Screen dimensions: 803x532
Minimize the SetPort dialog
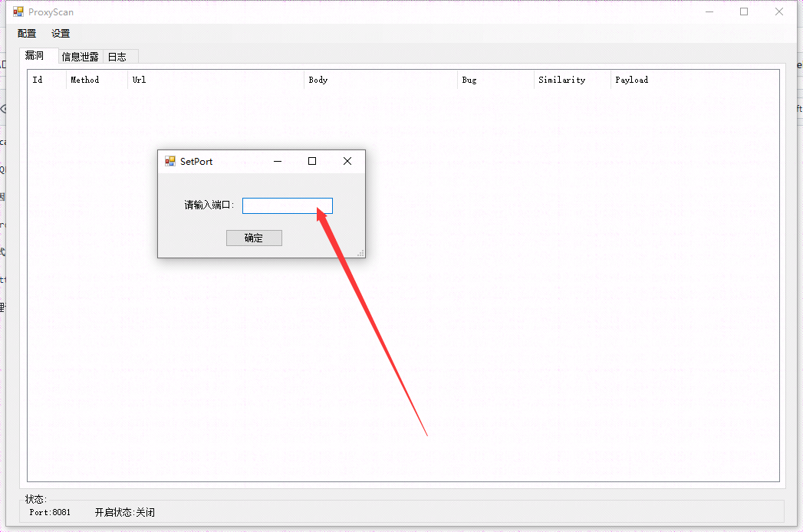tap(278, 161)
